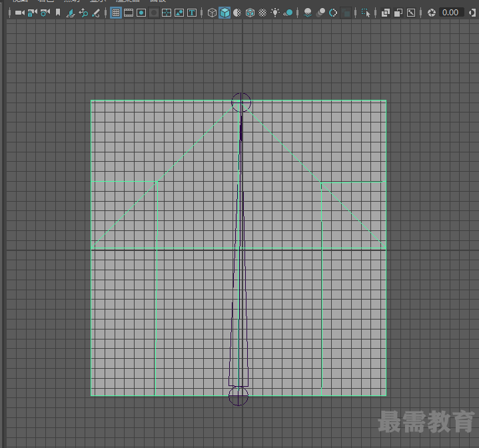
Task: Enable Wireframe on Shaded cube icon
Action: [x=250, y=13]
